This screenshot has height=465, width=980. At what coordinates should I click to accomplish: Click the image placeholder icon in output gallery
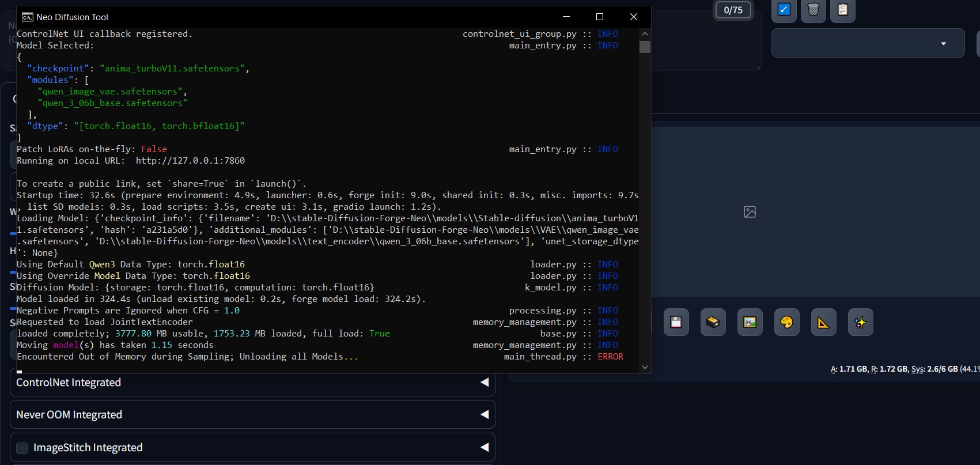(750, 212)
